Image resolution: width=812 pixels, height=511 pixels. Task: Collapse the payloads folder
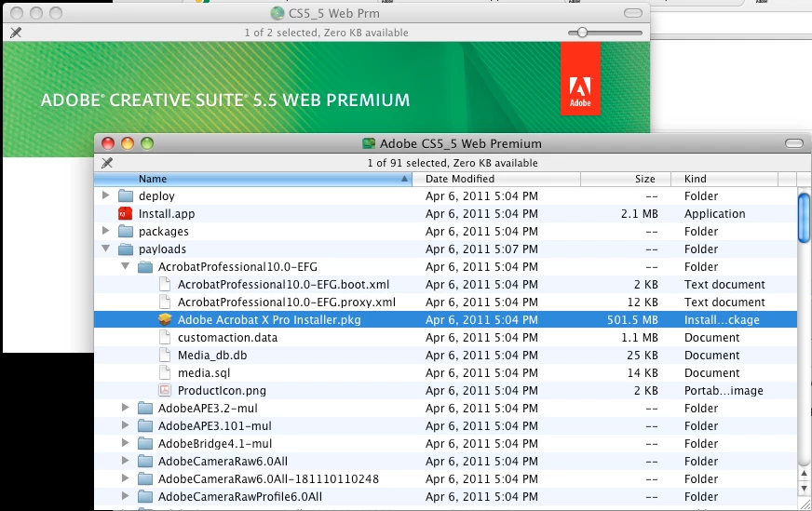(105, 249)
